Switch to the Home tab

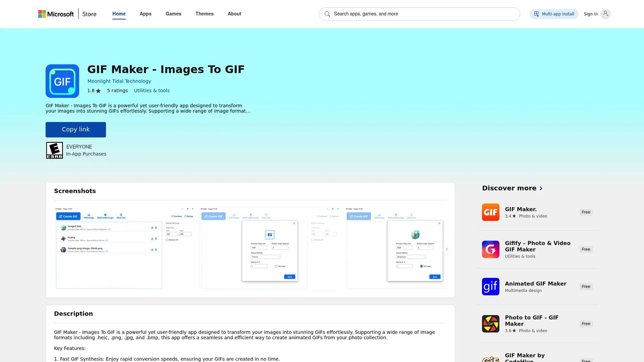pyautogui.click(x=119, y=14)
